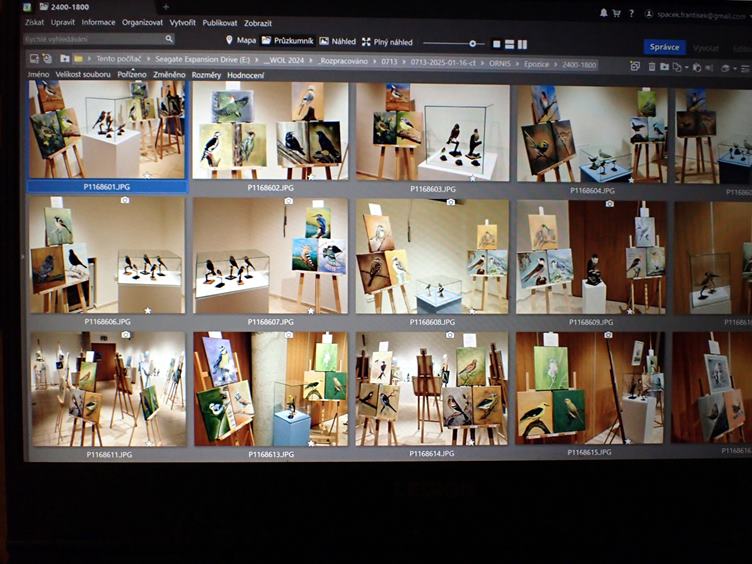Screen dimensions: 752x564
Task: Expand arrow after _Rozpracováno in path
Action: point(375,61)
